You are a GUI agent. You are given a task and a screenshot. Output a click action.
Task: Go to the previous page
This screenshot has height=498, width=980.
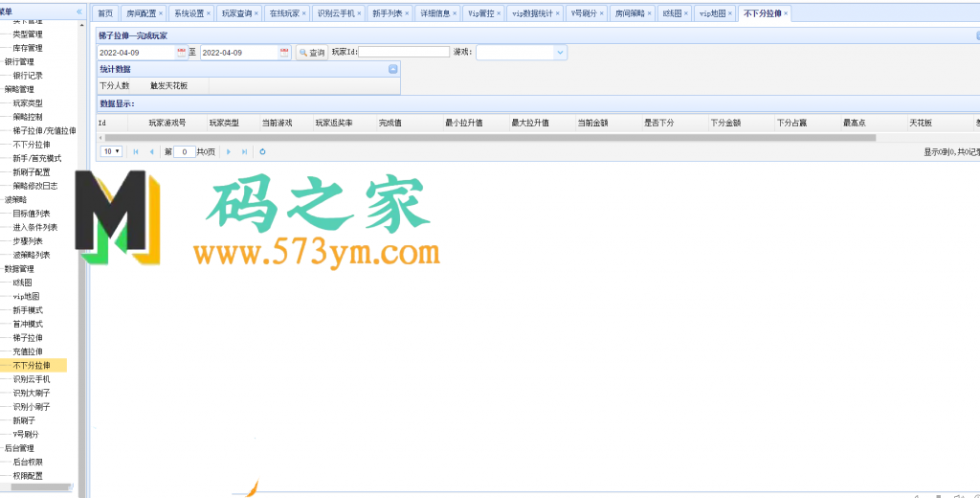point(151,151)
